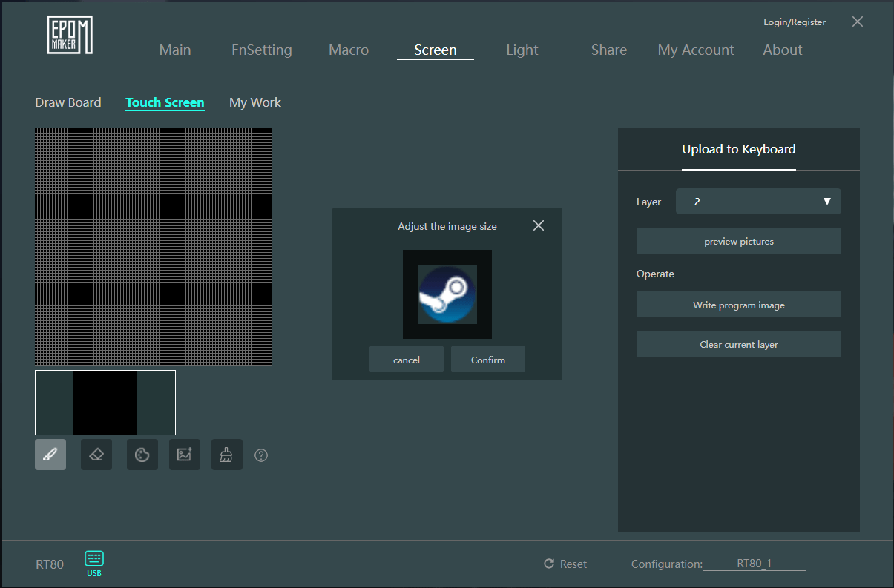Click the clear canvas broom icon

click(227, 455)
